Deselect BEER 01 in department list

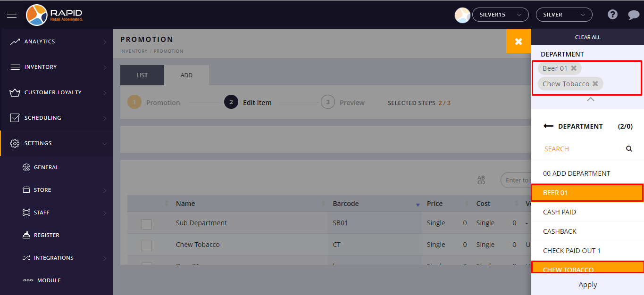(x=587, y=193)
